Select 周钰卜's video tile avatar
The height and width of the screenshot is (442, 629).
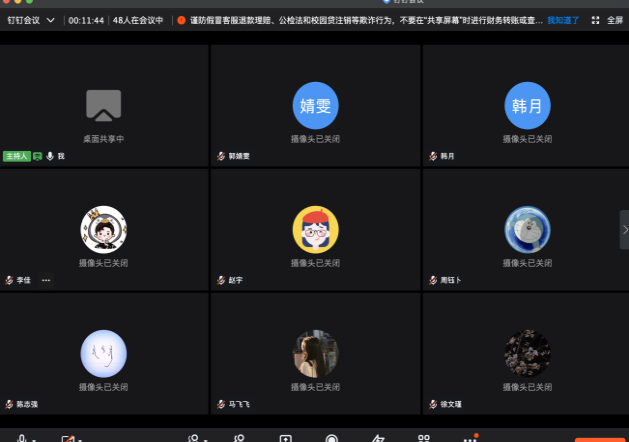click(x=526, y=229)
